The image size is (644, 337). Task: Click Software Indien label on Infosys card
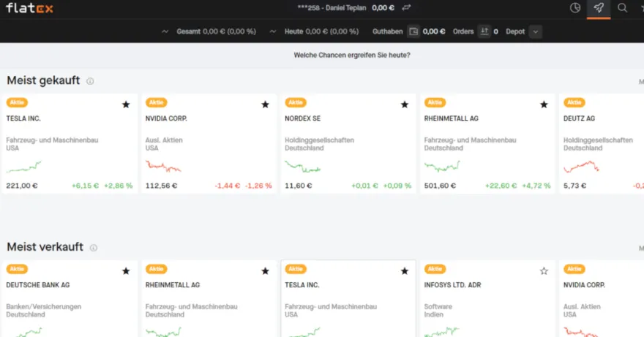(438, 311)
